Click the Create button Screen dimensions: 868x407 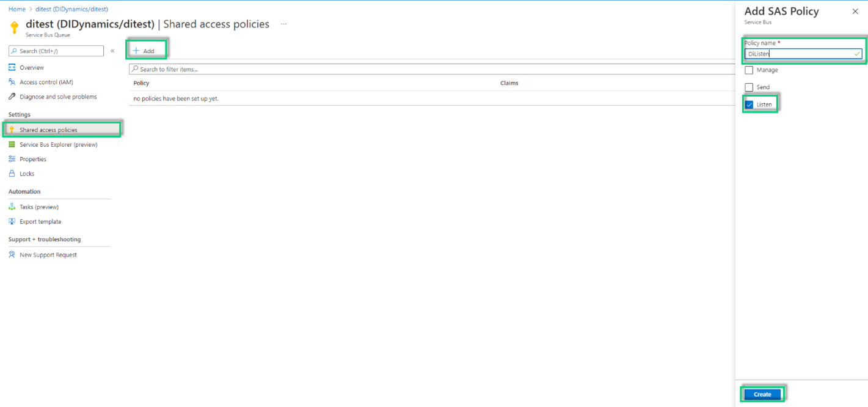point(762,394)
